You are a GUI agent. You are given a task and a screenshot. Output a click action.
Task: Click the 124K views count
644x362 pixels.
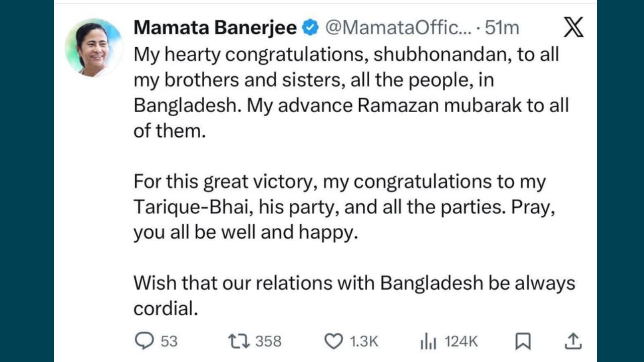pos(461,342)
